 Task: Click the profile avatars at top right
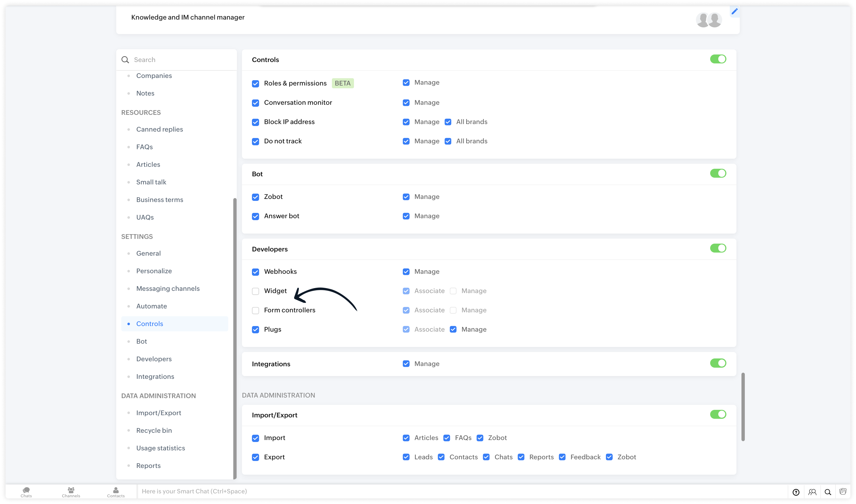click(x=708, y=20)
